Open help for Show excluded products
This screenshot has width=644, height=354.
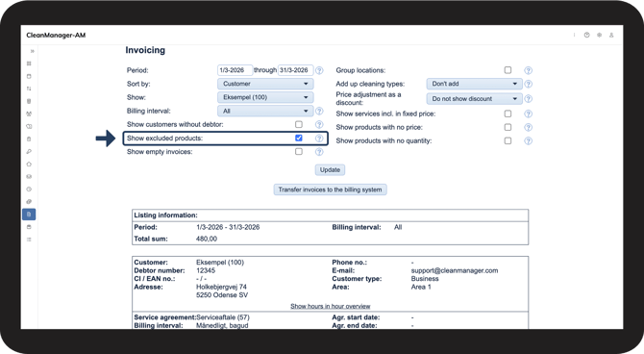pyautogui.click(x=319, y=139)
